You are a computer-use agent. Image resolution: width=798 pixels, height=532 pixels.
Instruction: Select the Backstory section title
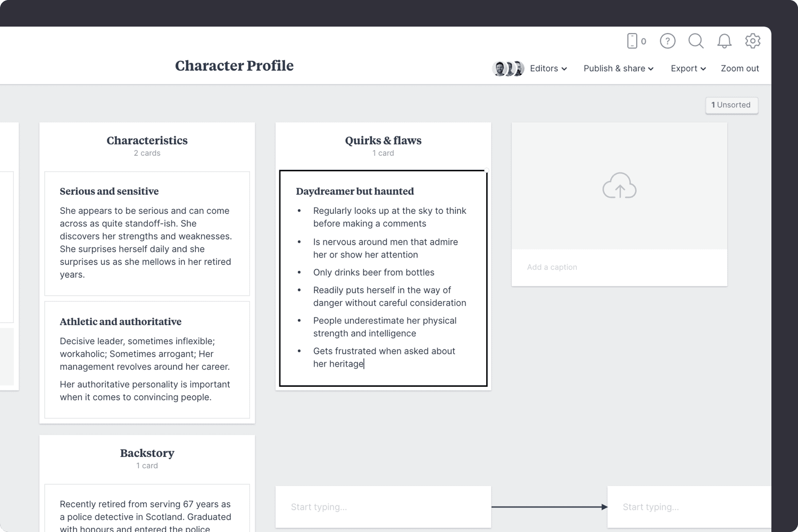[147, 453]
